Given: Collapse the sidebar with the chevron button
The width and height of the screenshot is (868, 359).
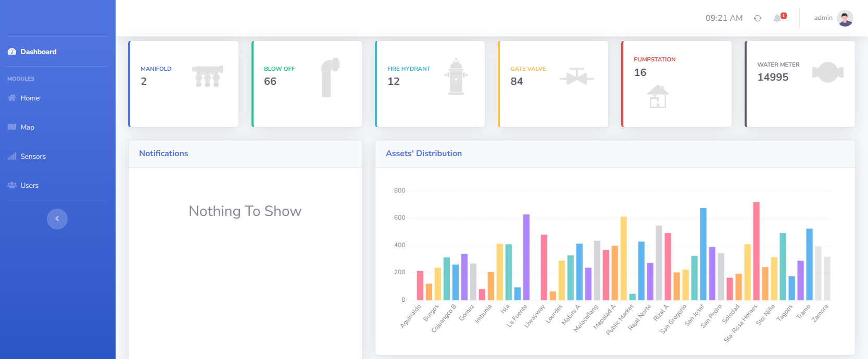Looking at the screenshot, I should point(57,219).
